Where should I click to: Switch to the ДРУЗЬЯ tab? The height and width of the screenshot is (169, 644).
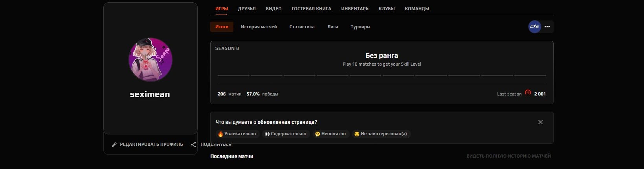pyautogui.click(x=247, y=9)
